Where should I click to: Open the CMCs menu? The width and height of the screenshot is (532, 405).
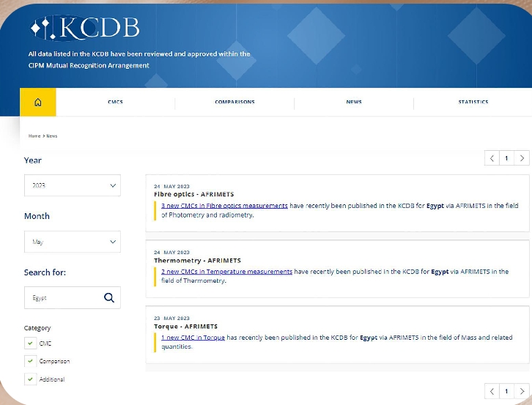click(115, 102)
